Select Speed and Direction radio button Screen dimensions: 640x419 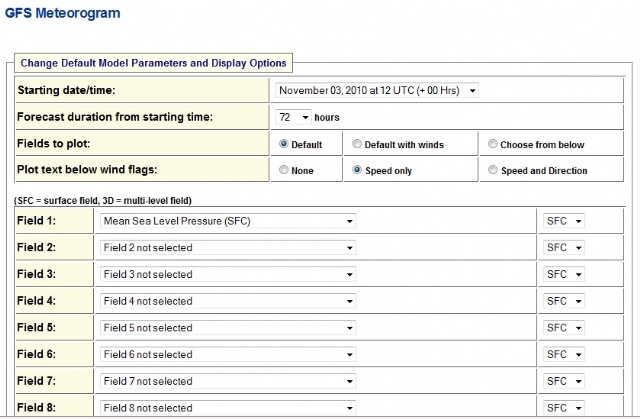click(493, 170)
